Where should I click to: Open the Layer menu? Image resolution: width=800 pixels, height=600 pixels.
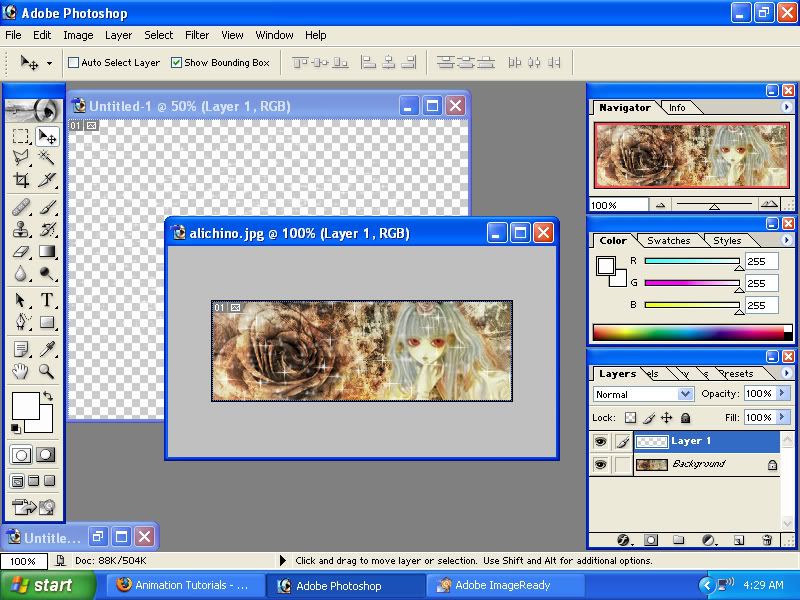[x=118, y=35]
